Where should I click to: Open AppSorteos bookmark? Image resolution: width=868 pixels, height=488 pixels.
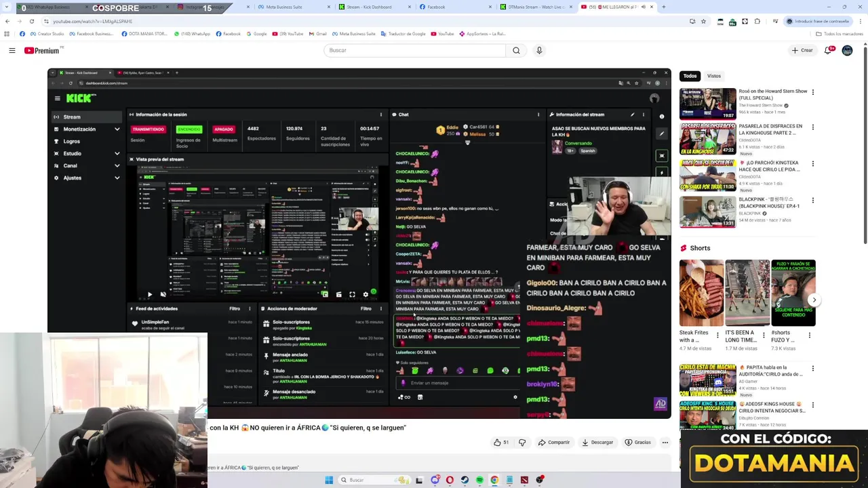[x=482, y=33]
